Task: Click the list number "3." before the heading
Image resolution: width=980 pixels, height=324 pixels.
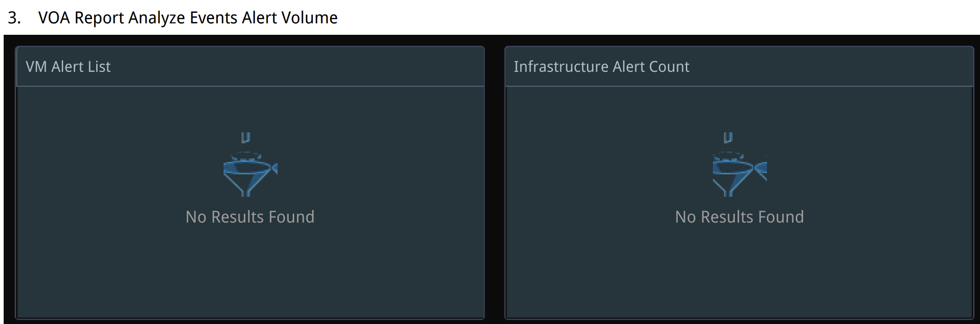Action: (x=14, y=18)
